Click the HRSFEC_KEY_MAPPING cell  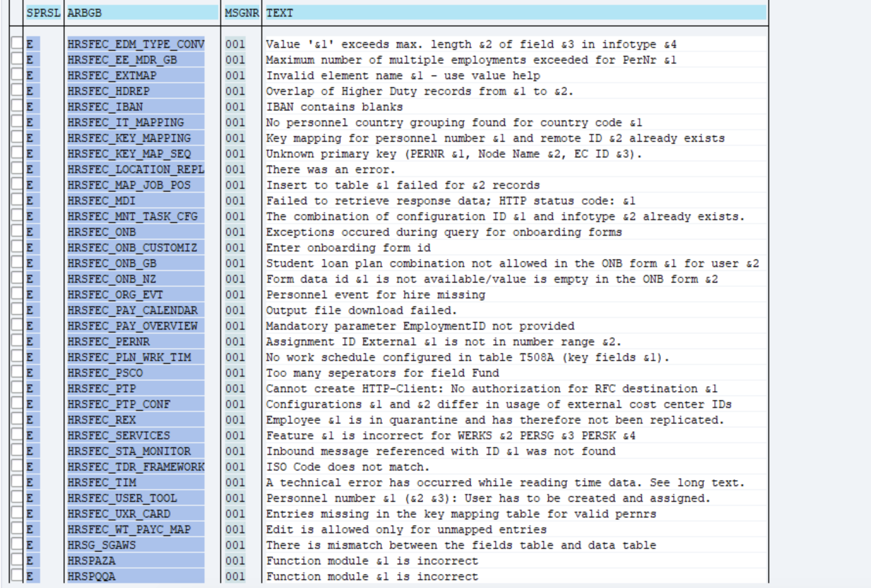[x=136, y=138]
